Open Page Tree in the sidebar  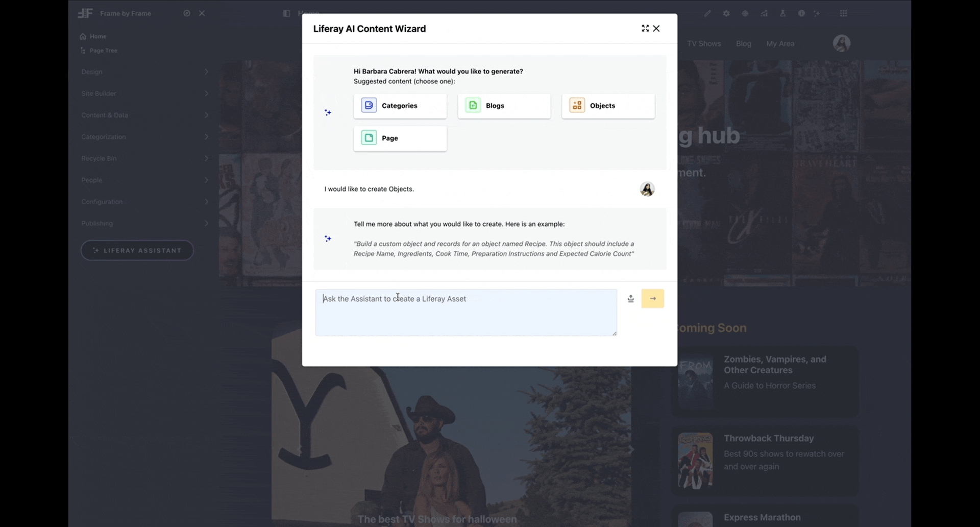(103, 51)
